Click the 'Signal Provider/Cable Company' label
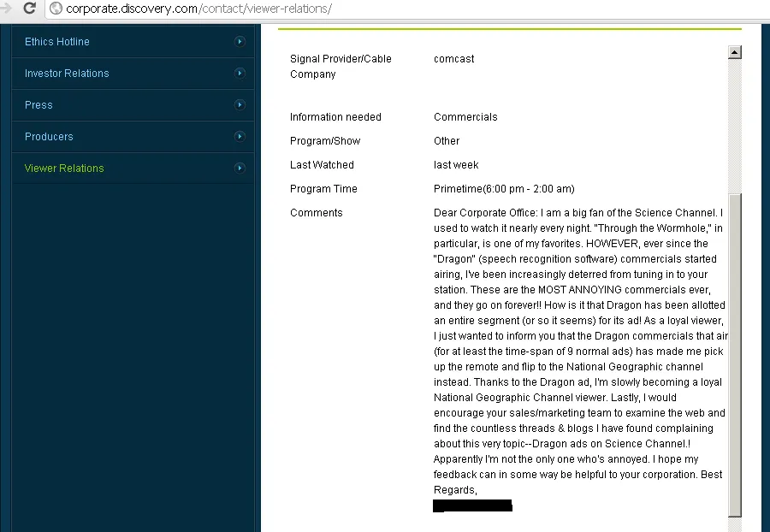This screenshot has width=770, height=532. point(341,66)
